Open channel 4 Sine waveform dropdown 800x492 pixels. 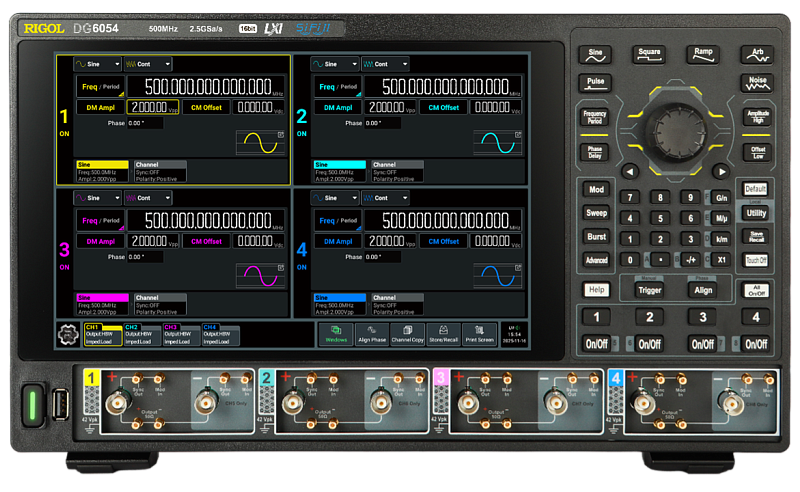(335, 198)
